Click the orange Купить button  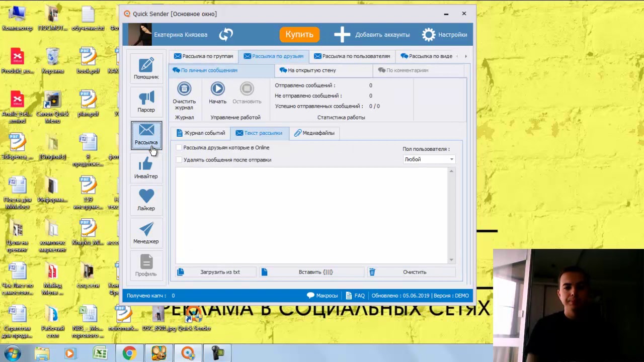coord(299,34)
